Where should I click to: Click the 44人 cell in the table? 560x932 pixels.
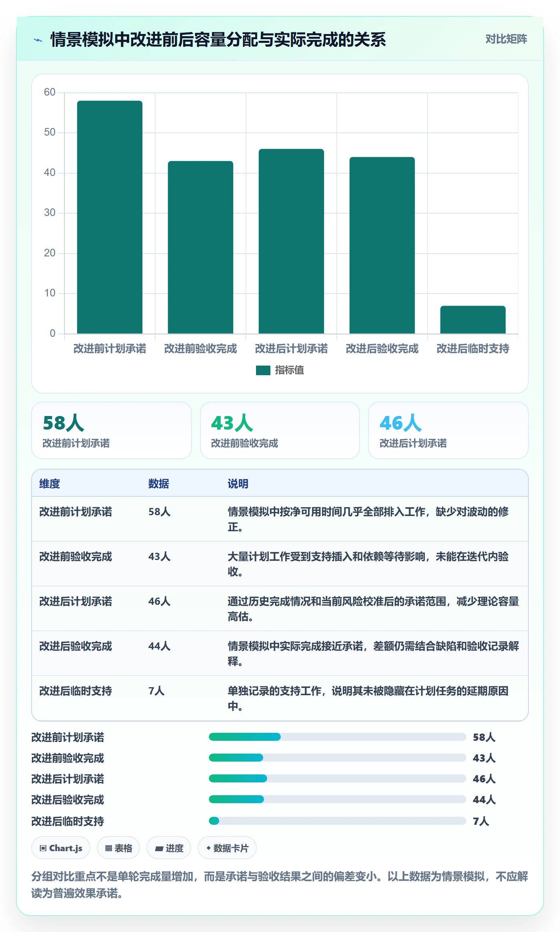(160, 646)
